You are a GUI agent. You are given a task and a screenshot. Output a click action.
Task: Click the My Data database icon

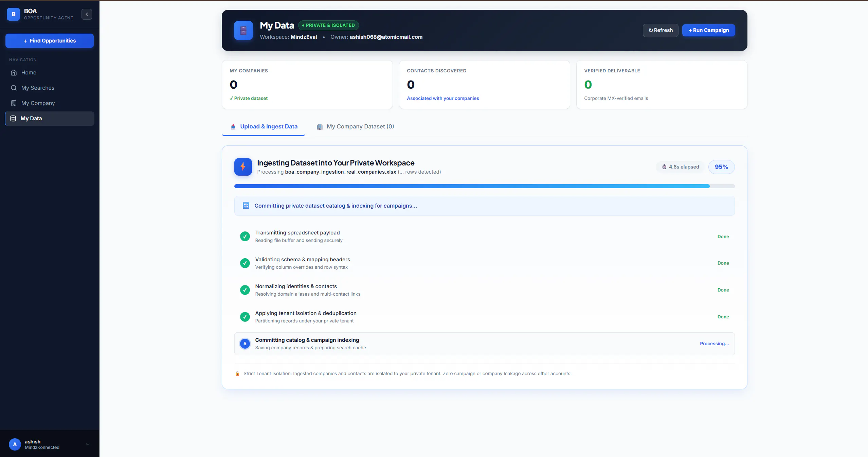(x=13, y=118)
